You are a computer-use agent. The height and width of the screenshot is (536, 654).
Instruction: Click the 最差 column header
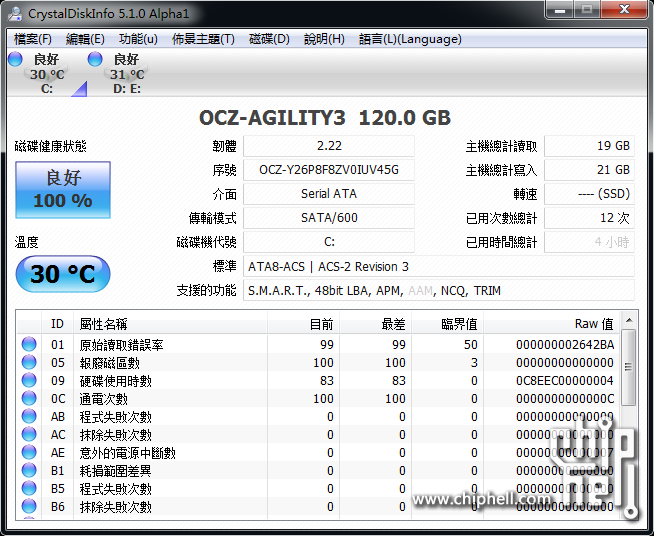tap(375, 323)
